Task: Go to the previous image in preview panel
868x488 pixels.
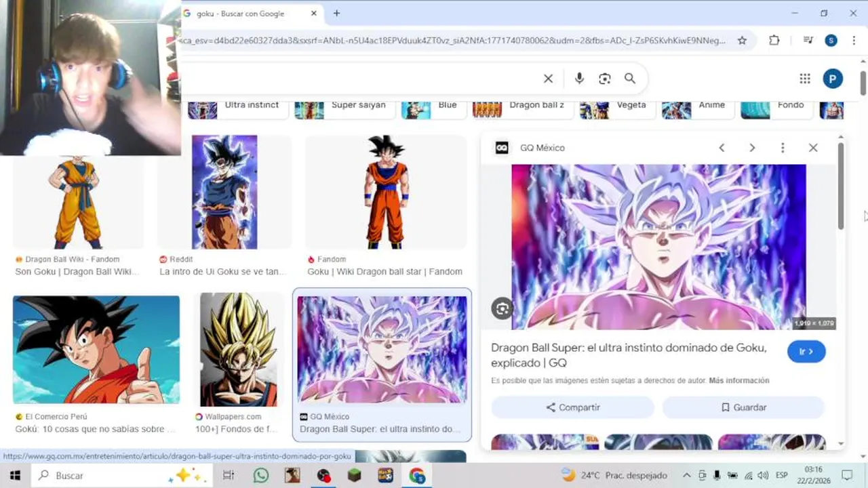Action: click(x=722, y=148)
